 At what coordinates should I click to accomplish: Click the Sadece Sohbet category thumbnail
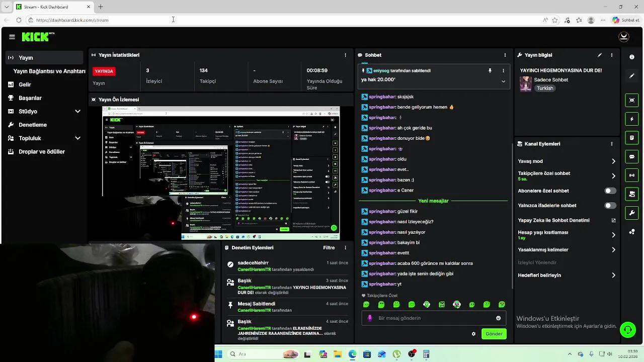coord(526,84)
